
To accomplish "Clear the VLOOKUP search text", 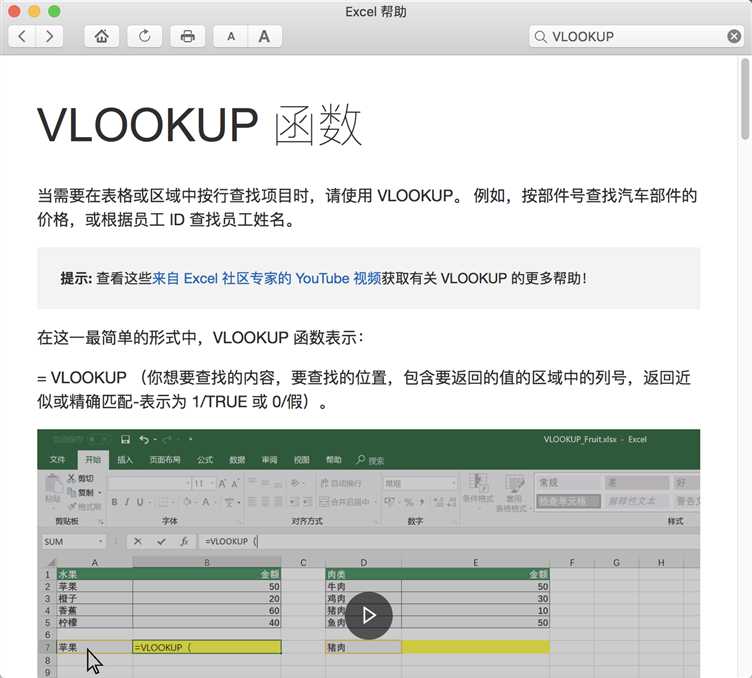I will click(734, 36).
